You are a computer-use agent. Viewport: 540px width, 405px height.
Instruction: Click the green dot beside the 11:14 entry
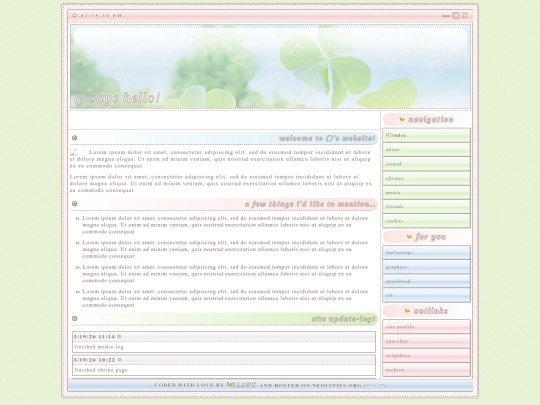coord(119,336)
